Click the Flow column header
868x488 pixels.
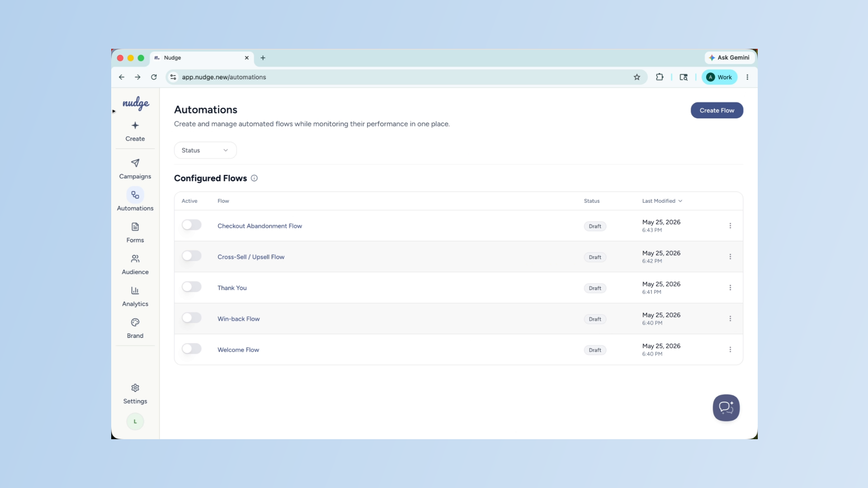click(223, 201)
